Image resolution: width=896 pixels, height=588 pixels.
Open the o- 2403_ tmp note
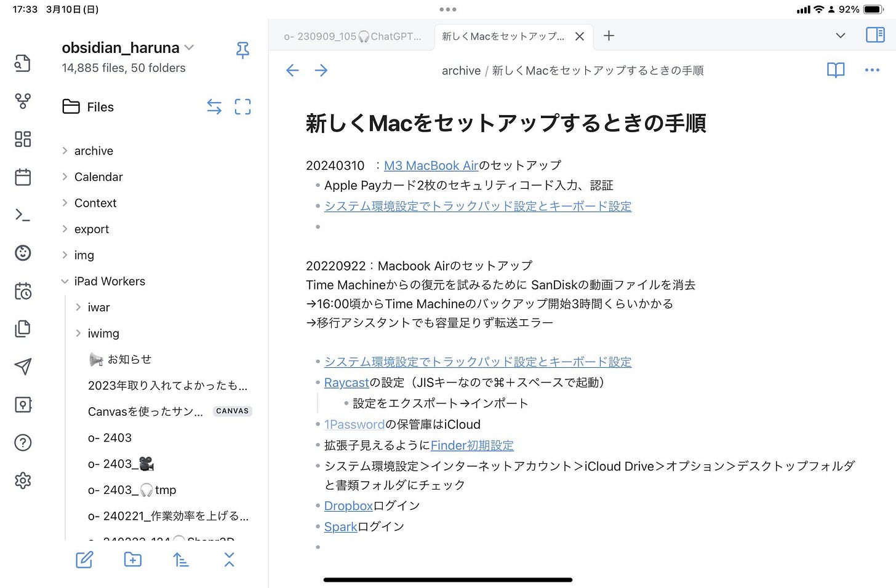pos(132,490)
